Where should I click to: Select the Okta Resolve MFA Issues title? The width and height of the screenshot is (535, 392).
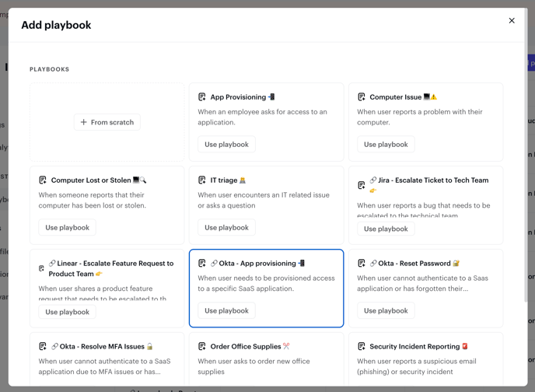102,347
